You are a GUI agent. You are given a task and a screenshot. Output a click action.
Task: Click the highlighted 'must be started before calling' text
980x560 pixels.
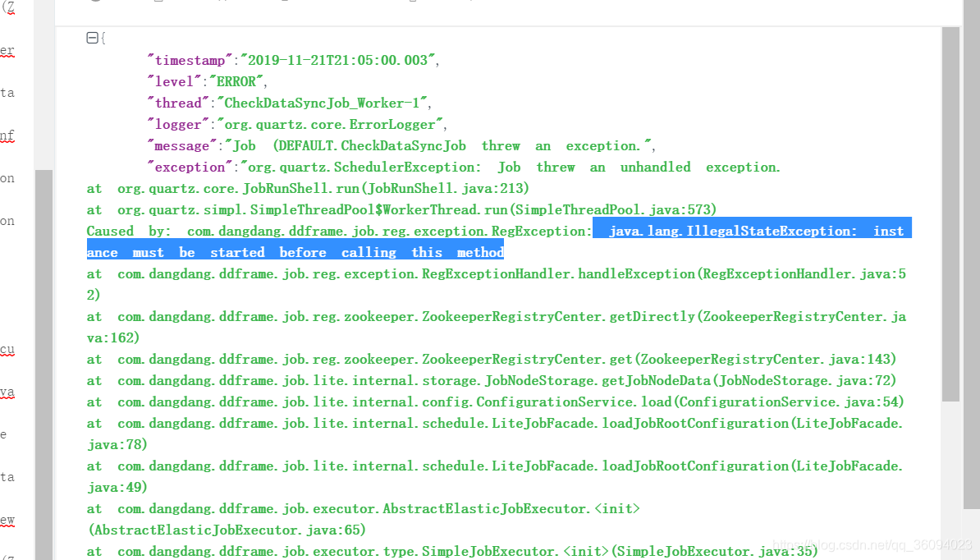(x=264, y=253)
